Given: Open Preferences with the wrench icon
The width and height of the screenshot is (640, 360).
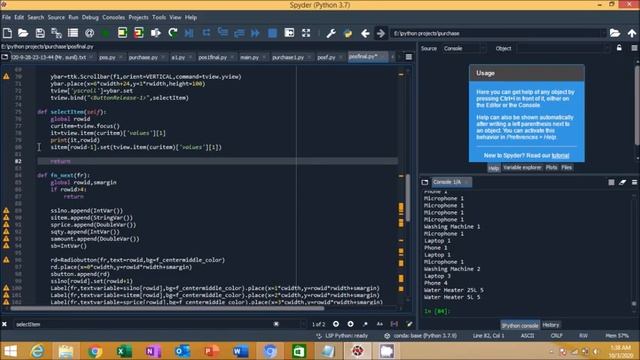Looking at the screenshot, I should tap(331, 33).
